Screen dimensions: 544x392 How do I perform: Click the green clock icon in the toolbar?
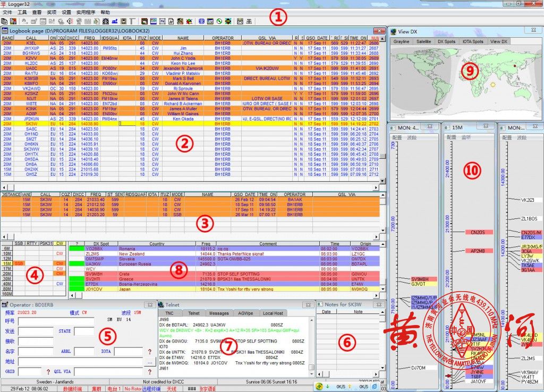tap(219, 21)
